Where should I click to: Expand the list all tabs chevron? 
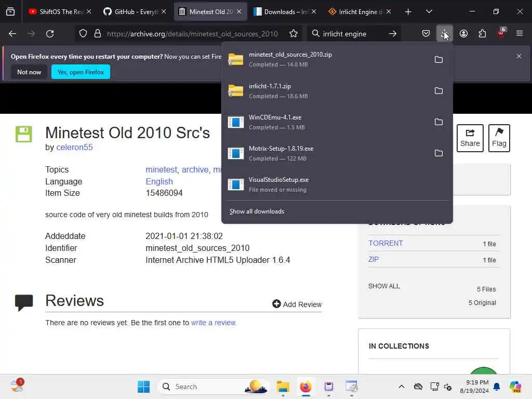coord(429,12)
